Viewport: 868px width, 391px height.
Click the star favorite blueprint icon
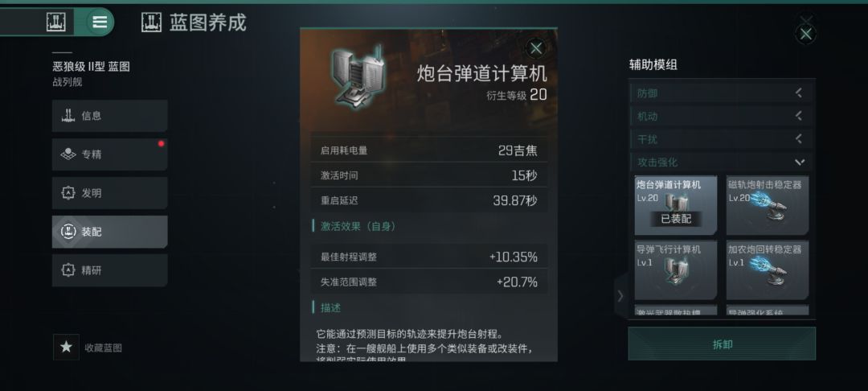pyautogui.click(x=67, y=348)
